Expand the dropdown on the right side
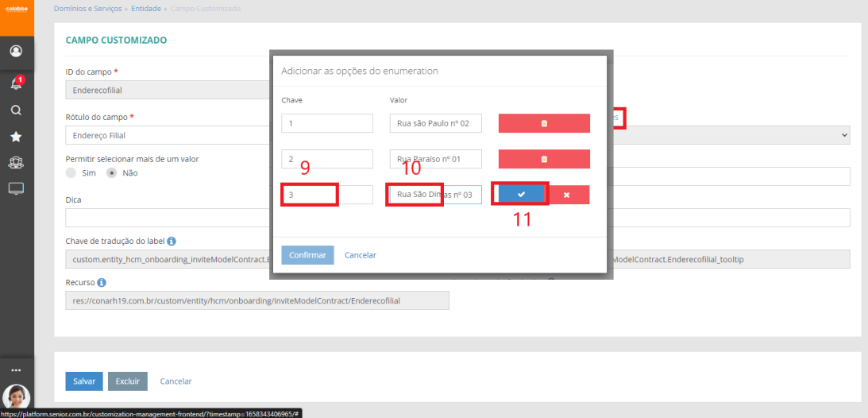Screen dimensions: 868x418 click(843, 136)
